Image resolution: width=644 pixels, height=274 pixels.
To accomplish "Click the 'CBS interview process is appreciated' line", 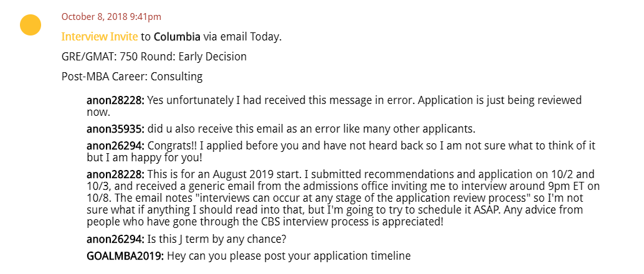I will (265, 222).
